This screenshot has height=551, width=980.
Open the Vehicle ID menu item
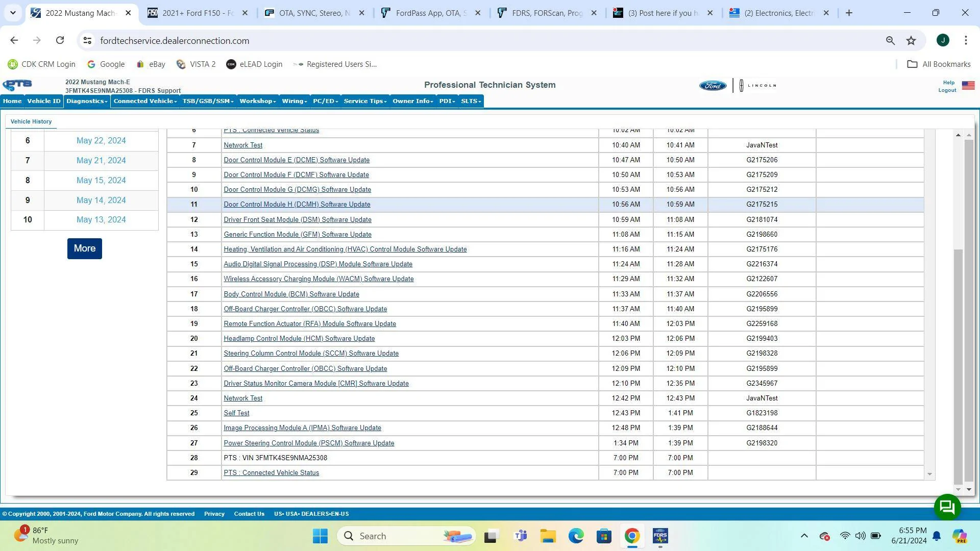coord(43,101)
